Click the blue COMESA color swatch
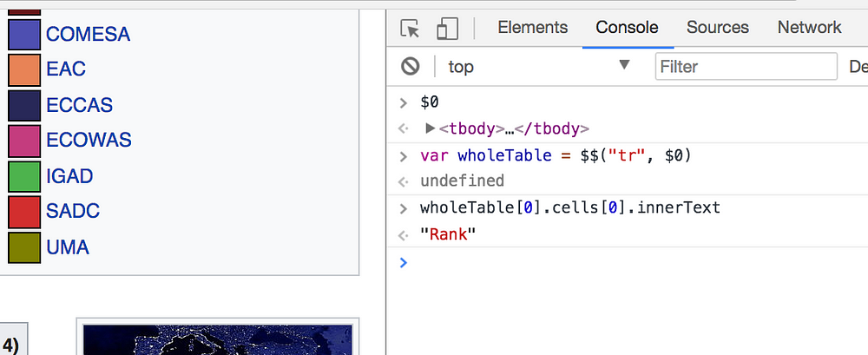 click(24, 35)
